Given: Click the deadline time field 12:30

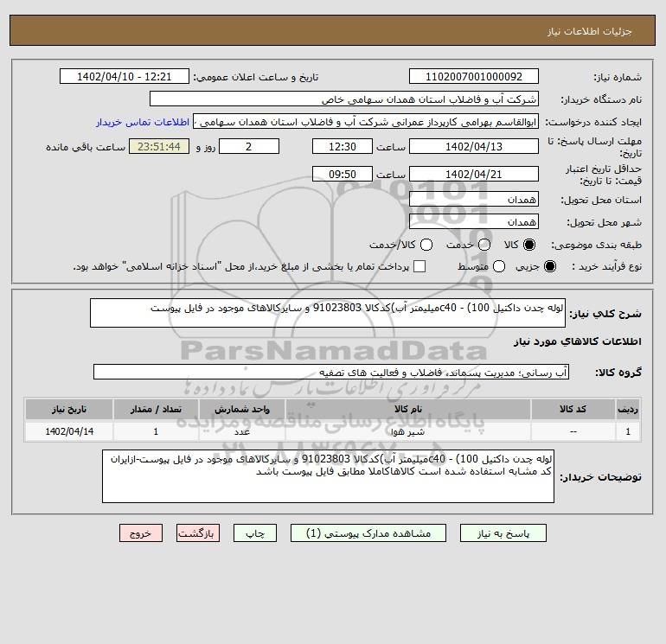Looking at the screenshot, I should coord(342,146).
